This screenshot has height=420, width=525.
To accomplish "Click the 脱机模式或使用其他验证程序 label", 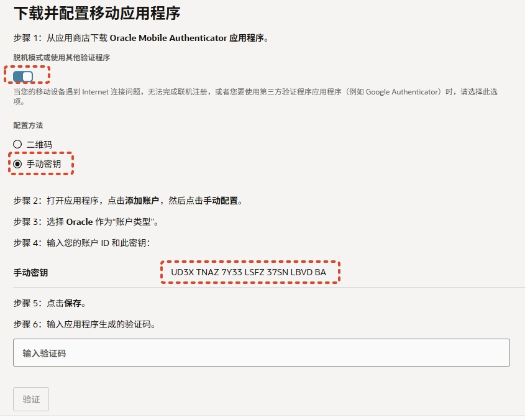I will [62, 57].
